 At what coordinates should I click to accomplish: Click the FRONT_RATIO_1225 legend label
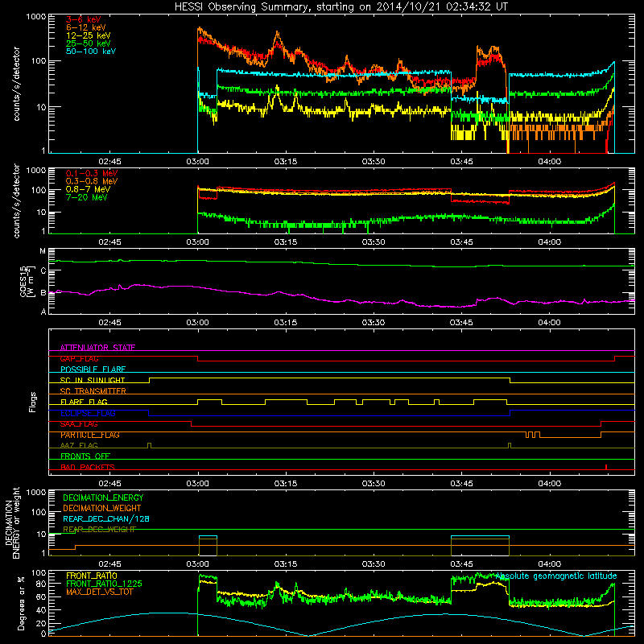(104, 584)
